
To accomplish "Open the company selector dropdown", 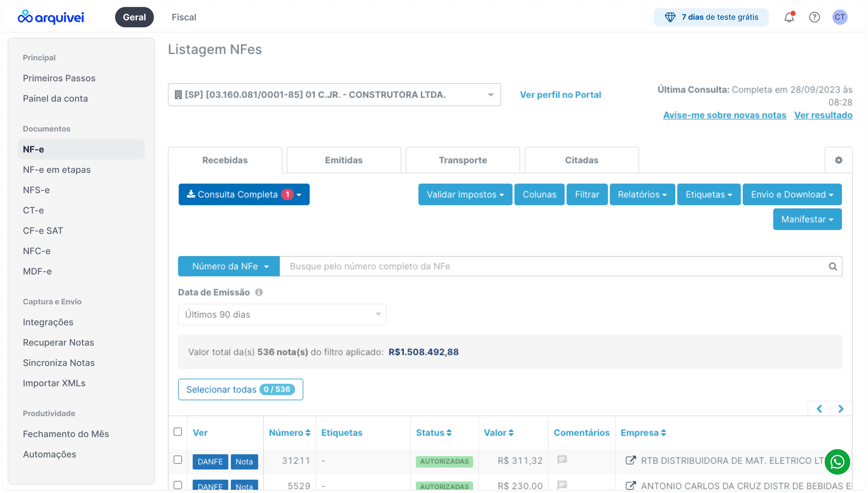I will (334, 95).
